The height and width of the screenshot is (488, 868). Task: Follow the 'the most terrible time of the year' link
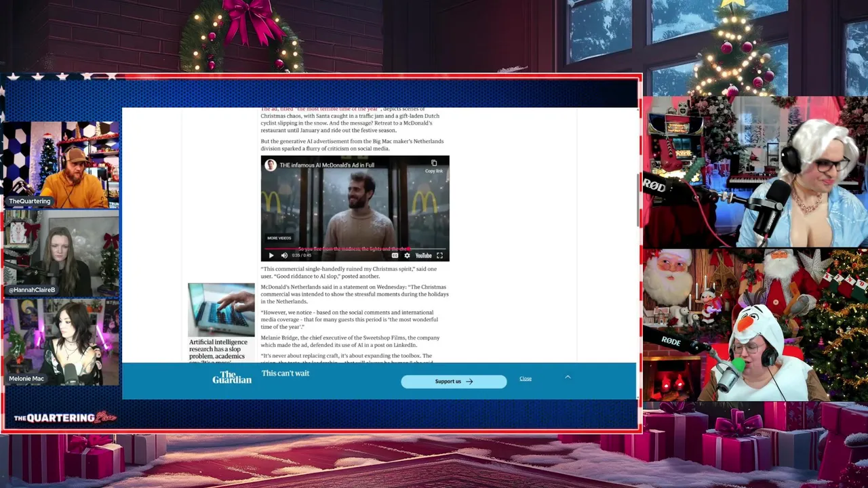click(x=337, y=109)
